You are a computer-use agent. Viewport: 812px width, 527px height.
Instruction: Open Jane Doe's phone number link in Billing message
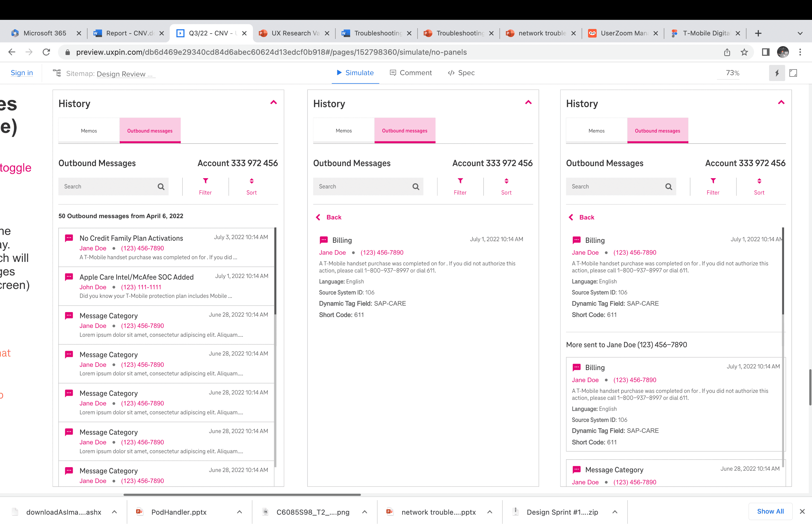pos(382,252)
